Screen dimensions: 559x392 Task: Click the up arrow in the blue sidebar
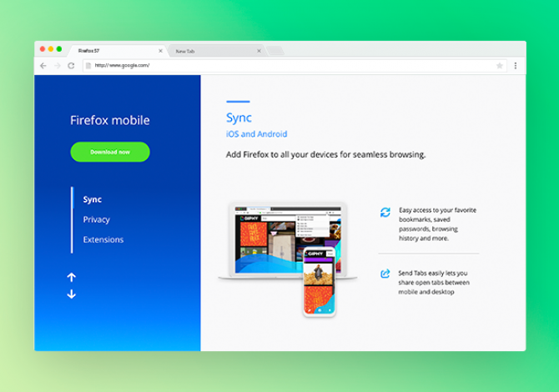click(x=71, y=277)
